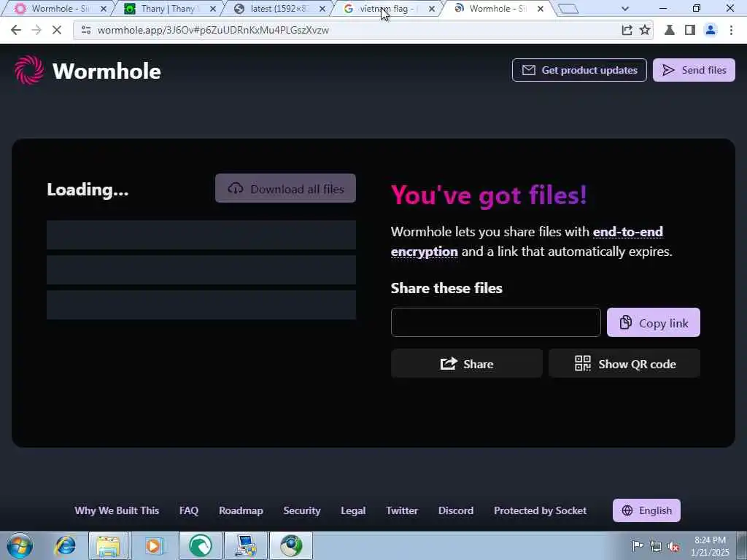Open the Legal footer link

(x=353, y=510)
